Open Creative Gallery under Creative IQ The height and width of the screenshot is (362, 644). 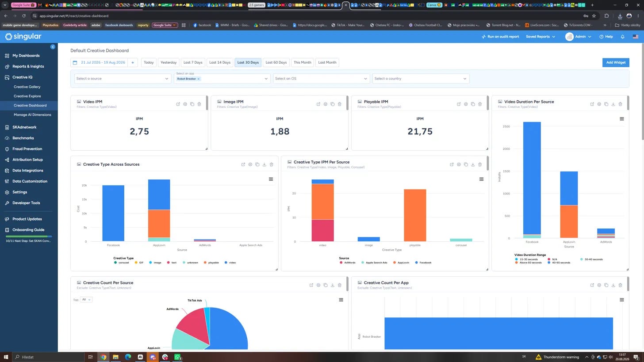[x=27, y=87]
